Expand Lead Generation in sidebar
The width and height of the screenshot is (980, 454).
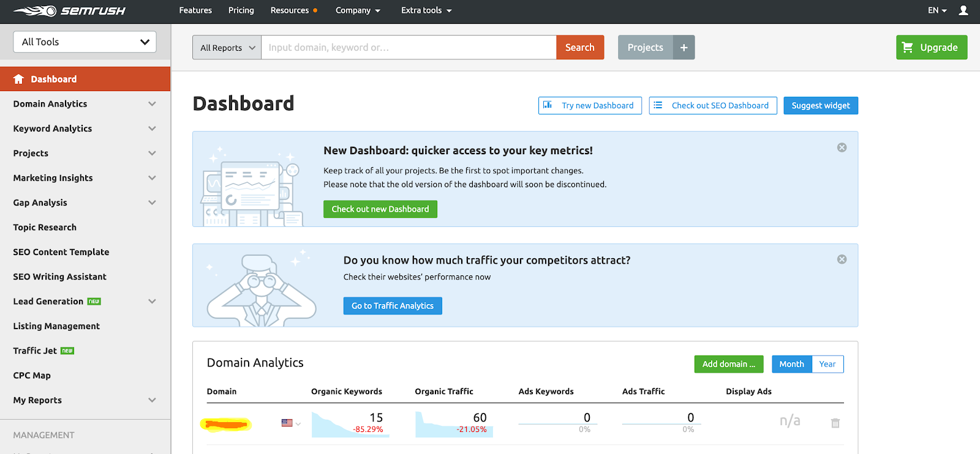(152, 302)
